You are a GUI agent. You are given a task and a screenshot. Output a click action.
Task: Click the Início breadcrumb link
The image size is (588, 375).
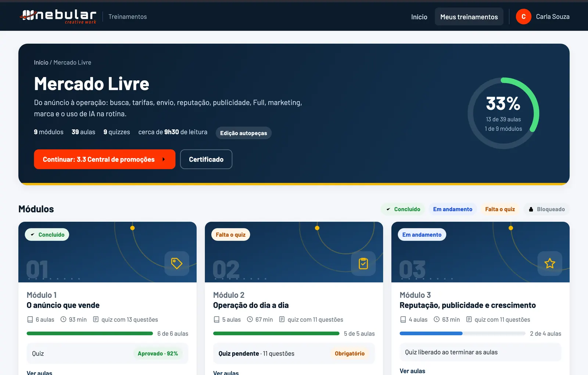[x=41, y=63]
